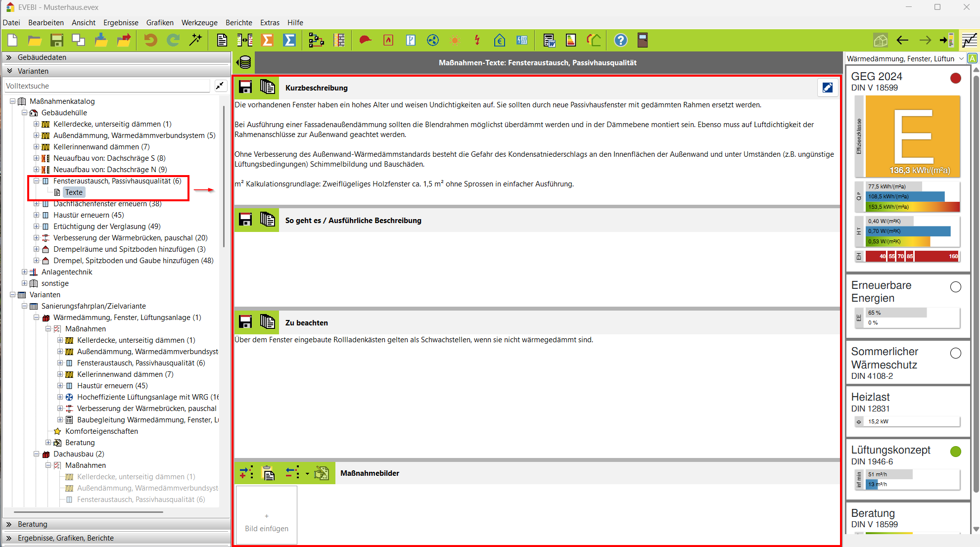Save the Kurzbeschreibung text with floppy icon
The width and height of the screenshot is (980, 547).
pyautogui.click(x=245, y=87)
